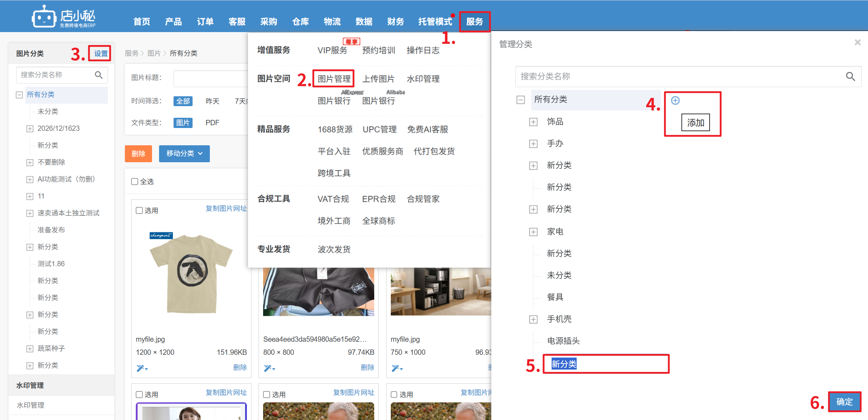Collapse the 所有分类 node in left sidebar

tap(19, 95)
